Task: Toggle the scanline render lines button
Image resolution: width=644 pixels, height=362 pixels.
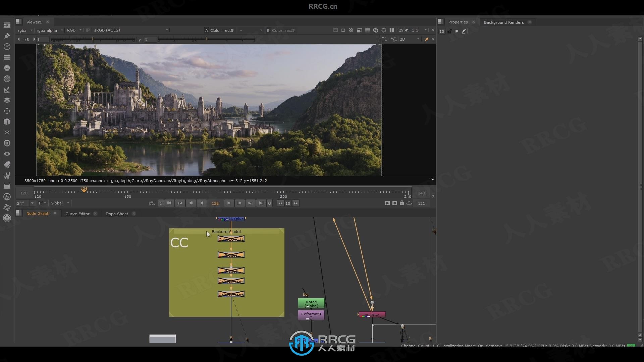Action: click(368, 30)
